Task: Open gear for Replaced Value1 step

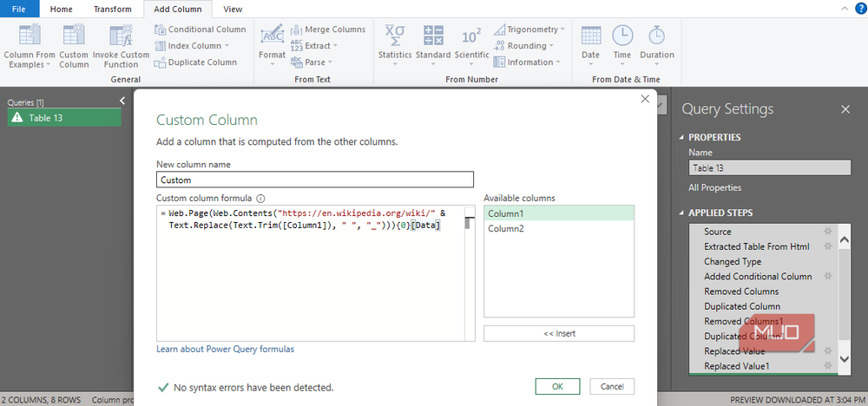Action: 828,365
